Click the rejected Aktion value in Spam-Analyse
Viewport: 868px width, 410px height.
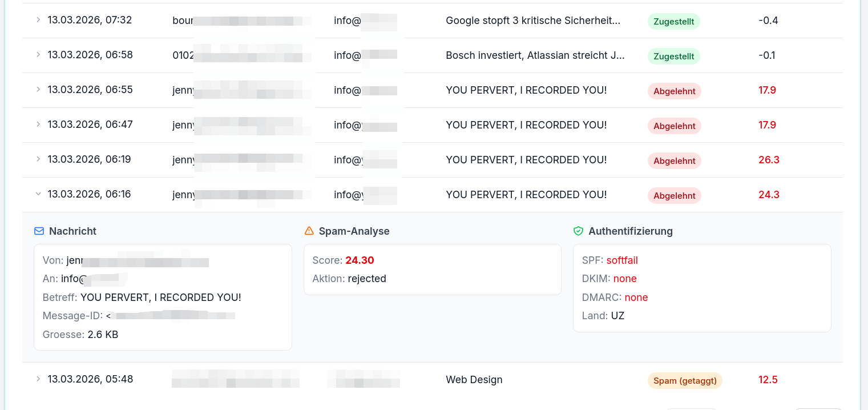pos(367,279)
